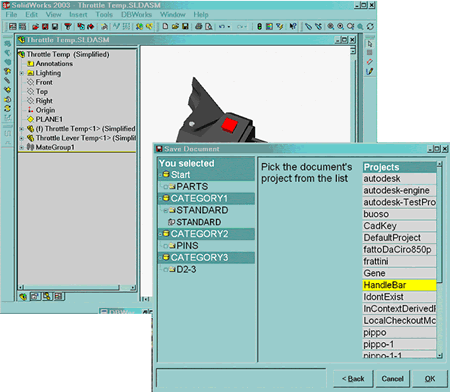This screenshot has height=392, width=450.
Task: Click Cancel in the Save Document dialog
Action: click(392, 379)
